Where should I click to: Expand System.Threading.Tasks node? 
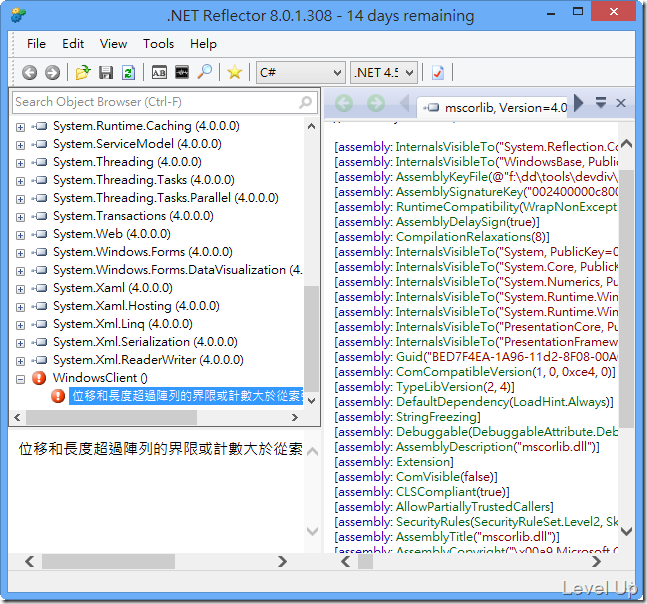[x=20, y=181]
